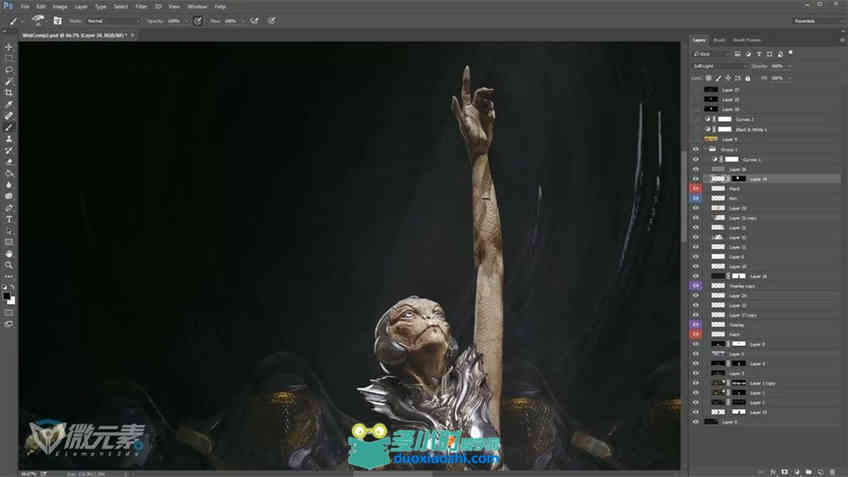Screen dimensions: 848x477
Task: Open the Essentials workspace switcher
Action: (817, 21)
